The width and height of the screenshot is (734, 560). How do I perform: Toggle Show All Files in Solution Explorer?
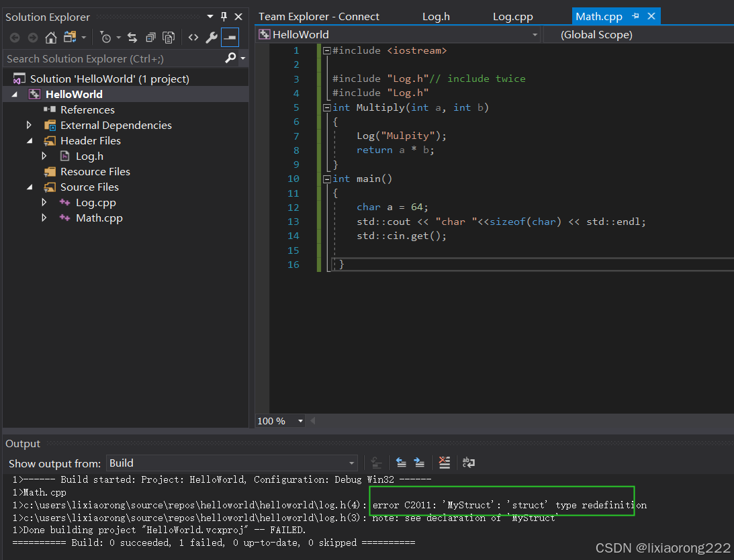[x=150, y=37]
